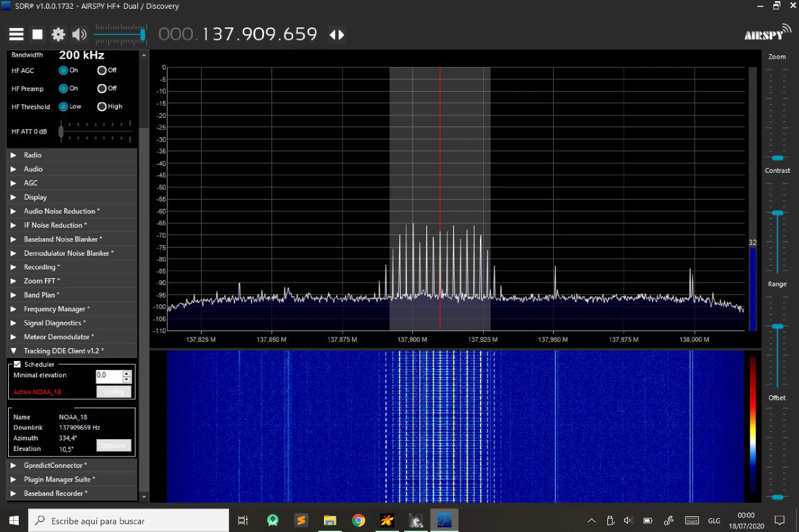Viewport: 799px width, 532px height.
Task: Expand the Plugin Manager Suite panel
Action: click(72, 480)
